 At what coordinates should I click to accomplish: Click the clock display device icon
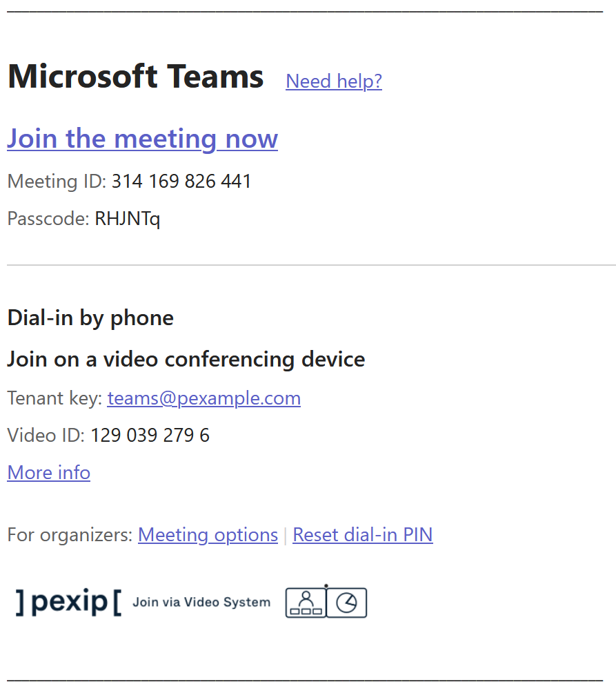[x=346, y=603]
